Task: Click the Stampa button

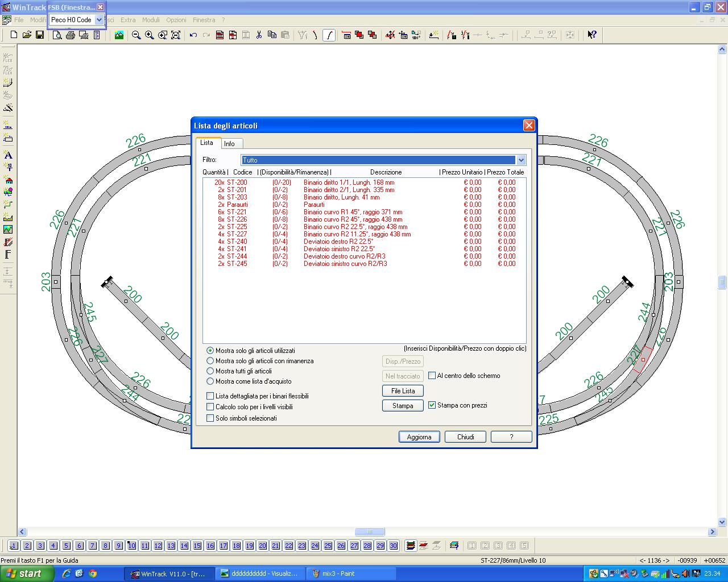Action: click(403, 406)
